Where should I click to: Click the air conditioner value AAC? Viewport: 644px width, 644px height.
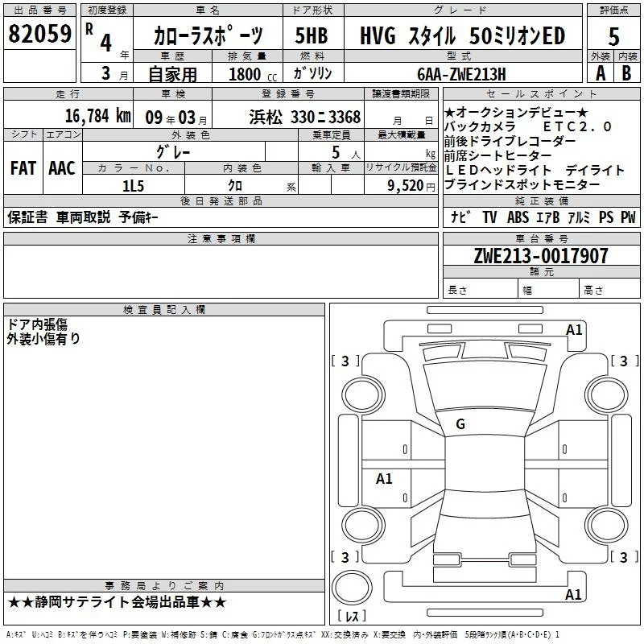point(62,168)
